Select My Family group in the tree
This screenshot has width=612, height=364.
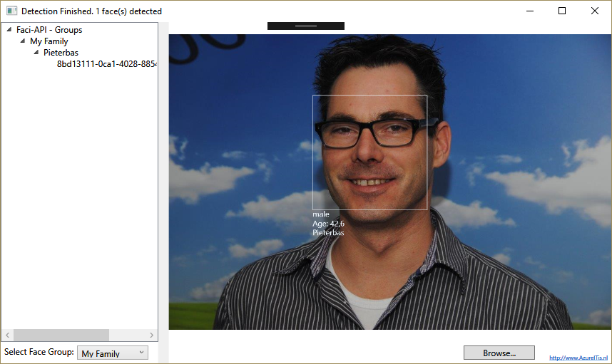coord(49,41)
